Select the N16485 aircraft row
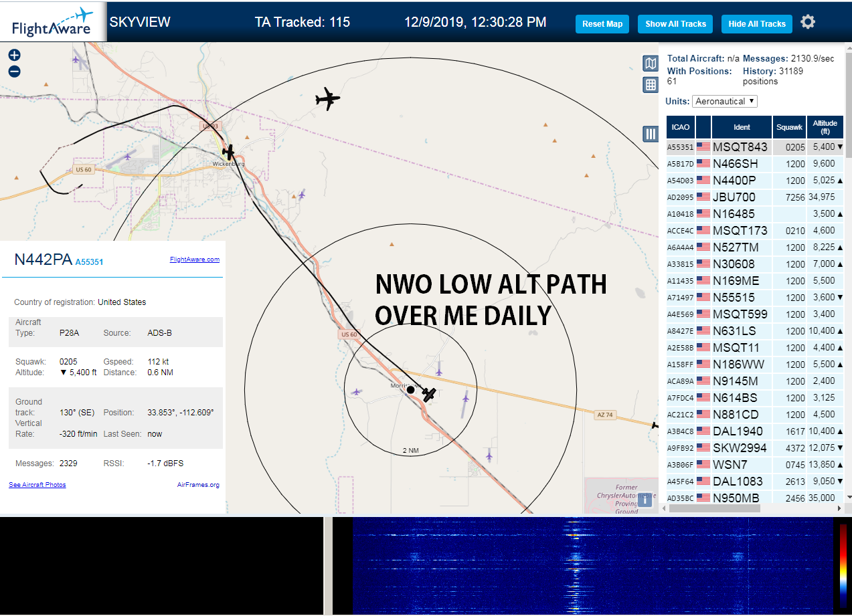The height and width of the screenshot is (616, 852). point(755,213)
